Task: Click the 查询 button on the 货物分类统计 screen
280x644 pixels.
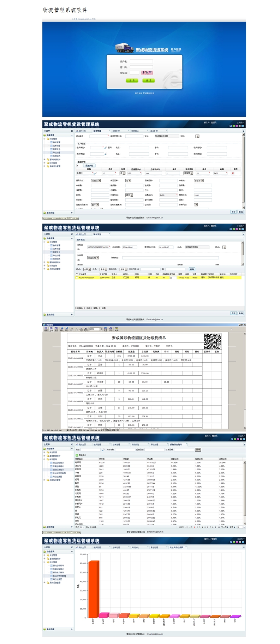Action: pos(198,449)
